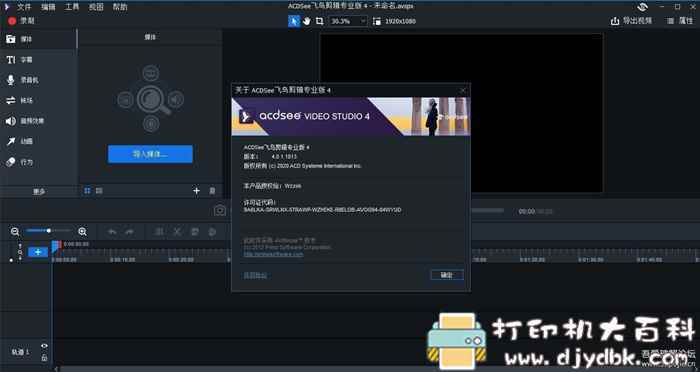
Task: Open the Prime Software URL link
Action: (273, 254)
